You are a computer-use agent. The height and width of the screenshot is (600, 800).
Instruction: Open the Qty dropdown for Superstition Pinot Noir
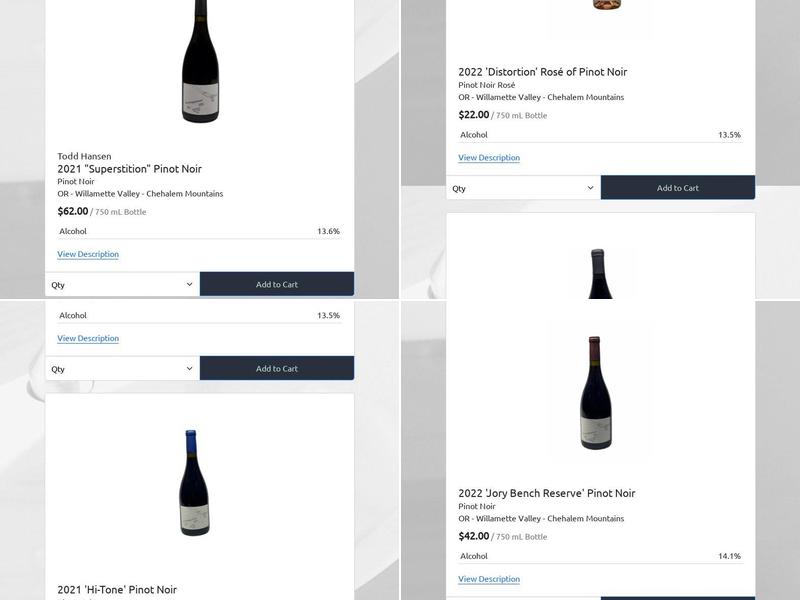click(x=120, y=283)
